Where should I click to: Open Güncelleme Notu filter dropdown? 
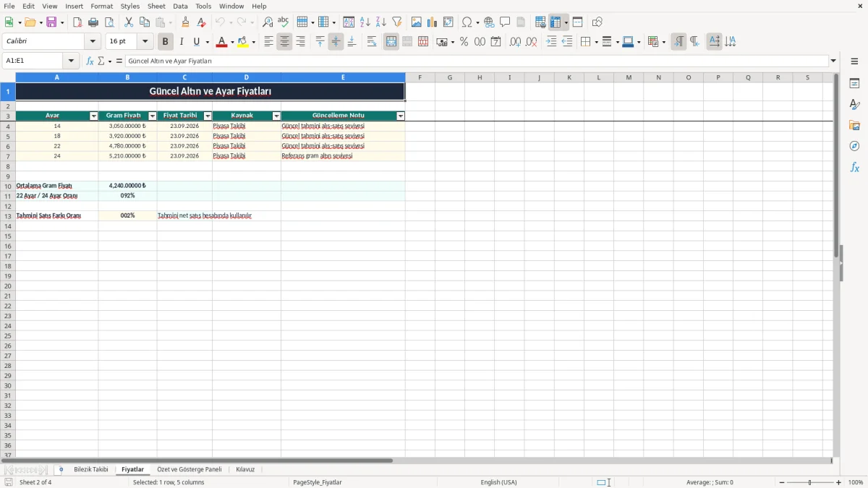401,116
